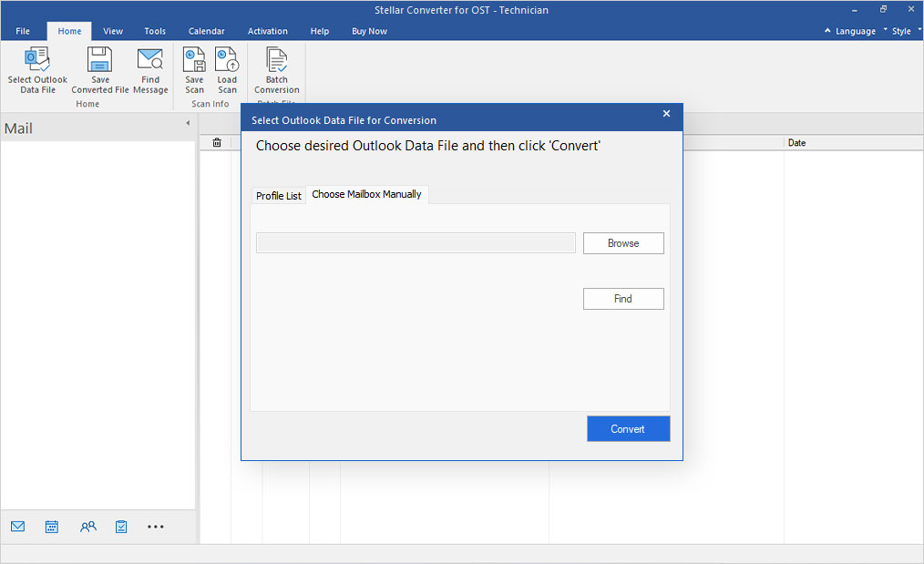Image resolution: width=924 pixels, height=564 pixels.
Task: Select the Contacts people icon
Action: (x=87, y=527)
